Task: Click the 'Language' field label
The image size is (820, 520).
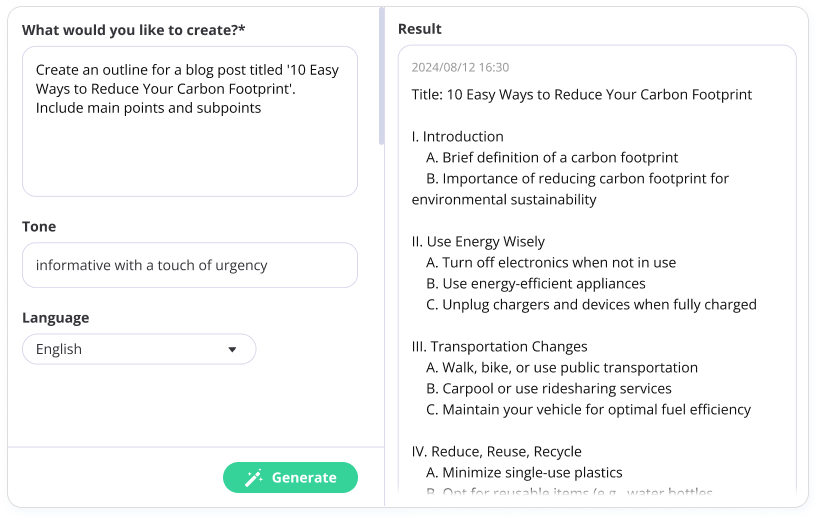Action: coord(55,317)
